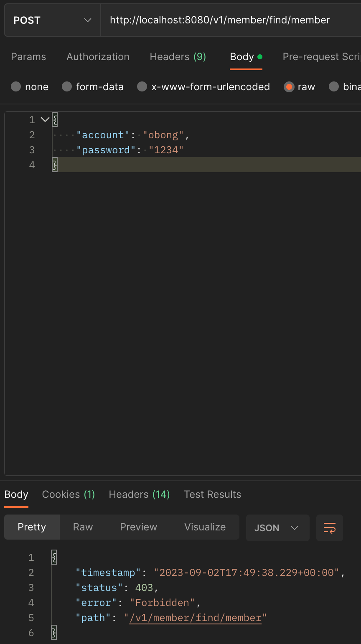Open the JSON format dropdown

[x=277, y=528]
